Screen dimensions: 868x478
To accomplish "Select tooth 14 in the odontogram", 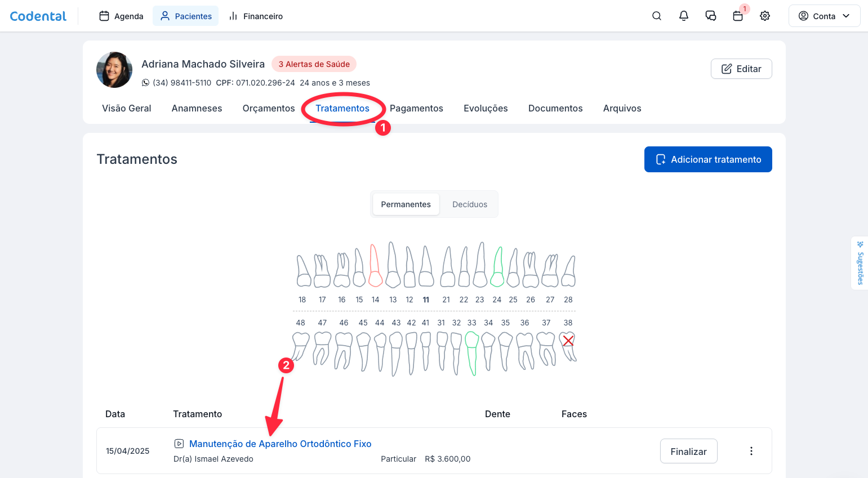I will [375, 266].
